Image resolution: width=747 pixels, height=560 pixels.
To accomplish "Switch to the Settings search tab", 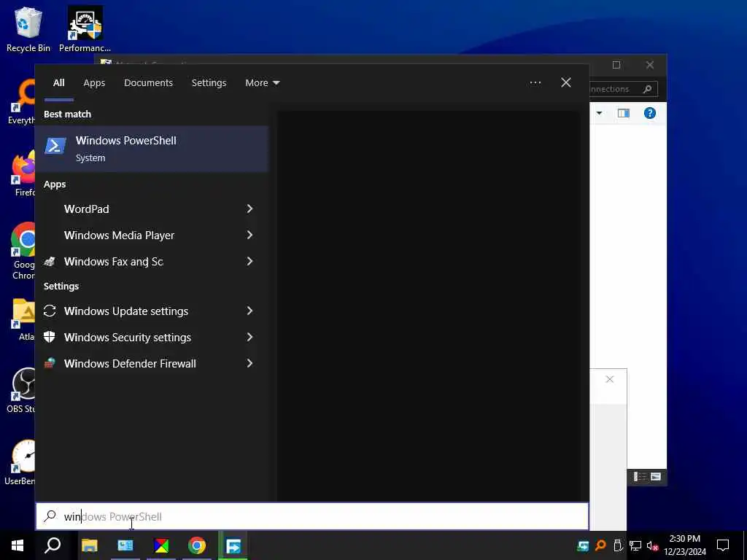I will [209, 83].
